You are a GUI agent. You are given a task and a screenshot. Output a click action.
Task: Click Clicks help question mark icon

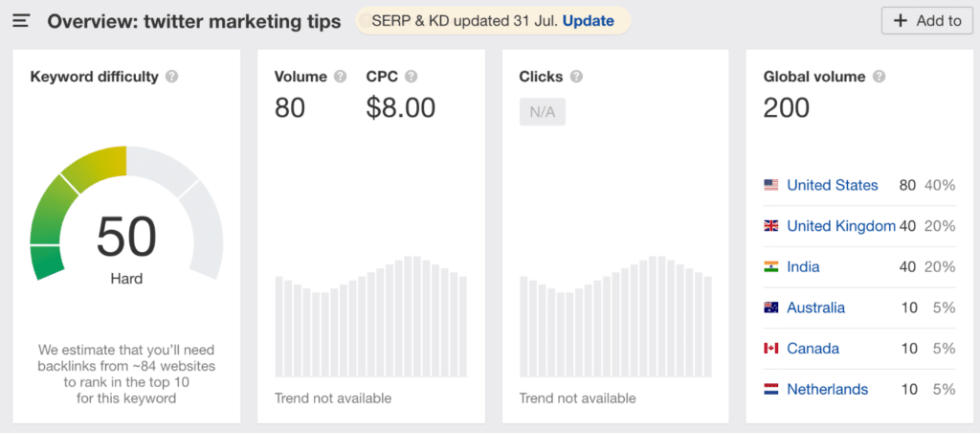[576, 77]
